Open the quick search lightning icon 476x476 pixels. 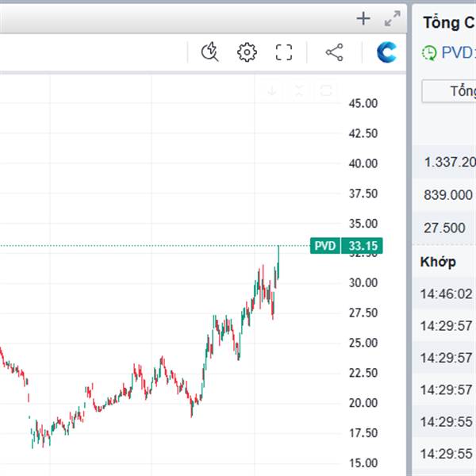pyautogui.click(x=210, y=53)
